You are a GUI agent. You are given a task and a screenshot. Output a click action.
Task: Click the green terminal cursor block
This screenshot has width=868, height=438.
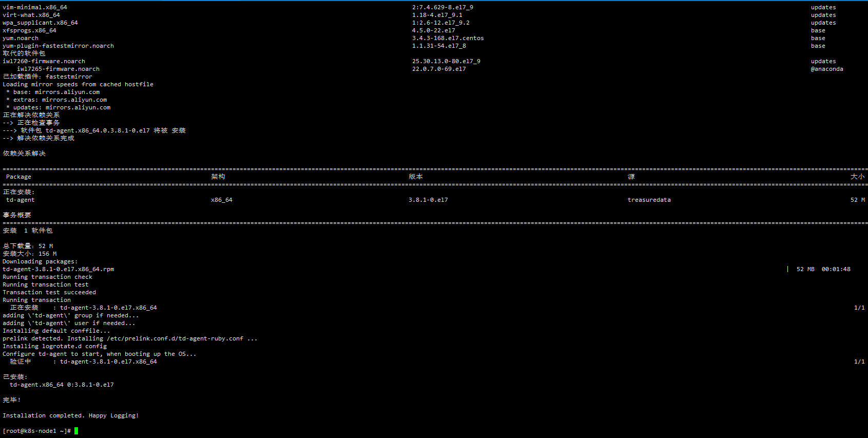pyautogui.click(x=76, y=431)
